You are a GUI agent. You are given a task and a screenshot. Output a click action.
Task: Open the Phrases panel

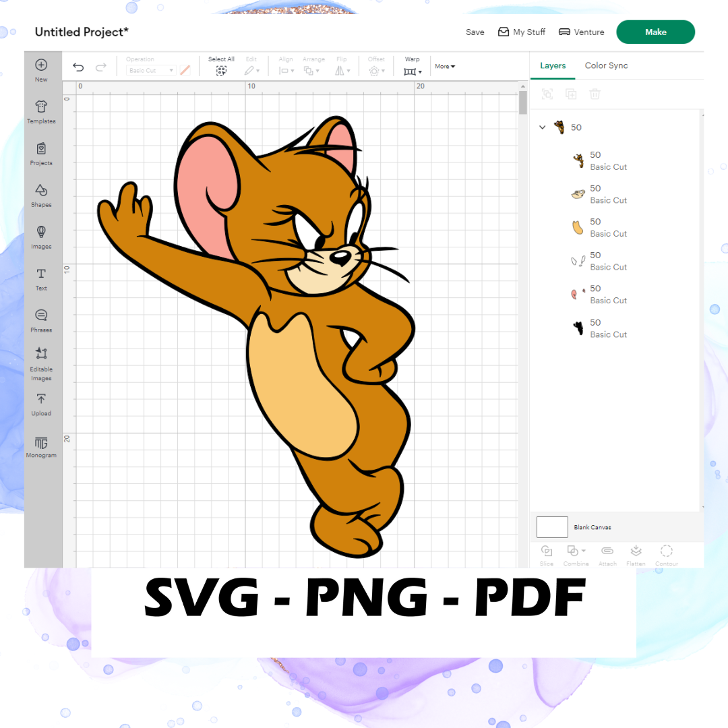41,321
